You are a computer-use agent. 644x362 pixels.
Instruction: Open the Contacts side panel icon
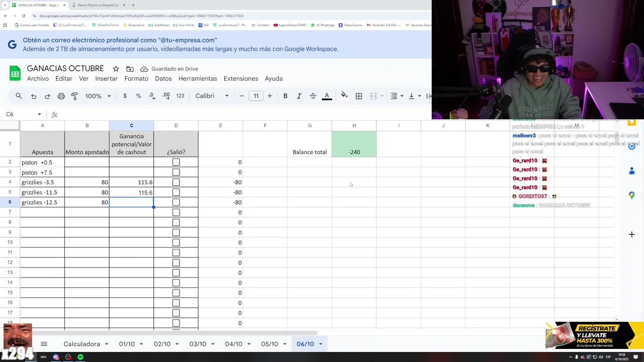point(632,171)
